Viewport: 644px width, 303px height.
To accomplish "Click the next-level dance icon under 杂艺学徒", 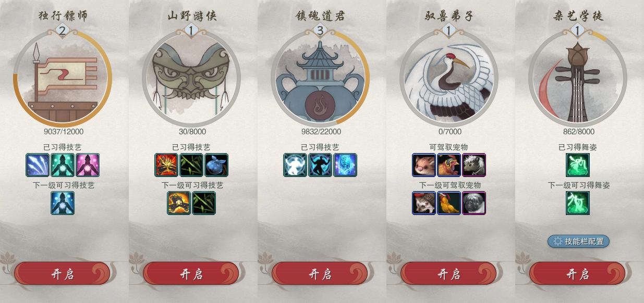I will click(x=578, y=203).
